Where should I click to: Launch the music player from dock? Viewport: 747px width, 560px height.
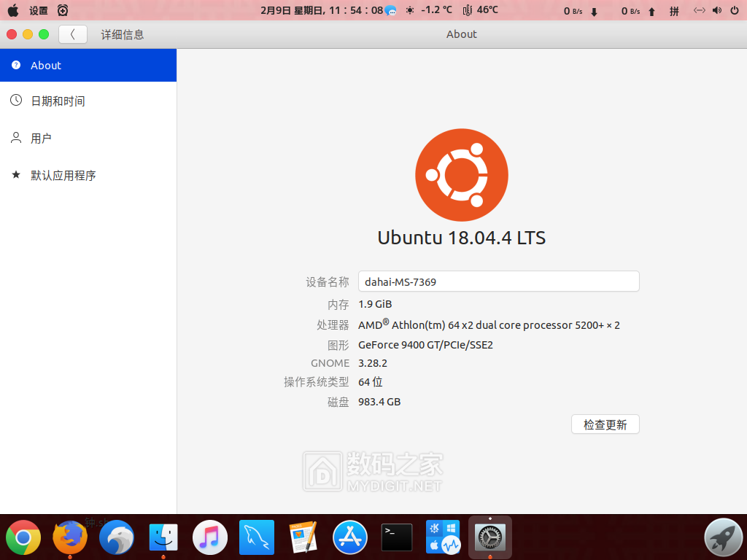click(x=210, y=538)
